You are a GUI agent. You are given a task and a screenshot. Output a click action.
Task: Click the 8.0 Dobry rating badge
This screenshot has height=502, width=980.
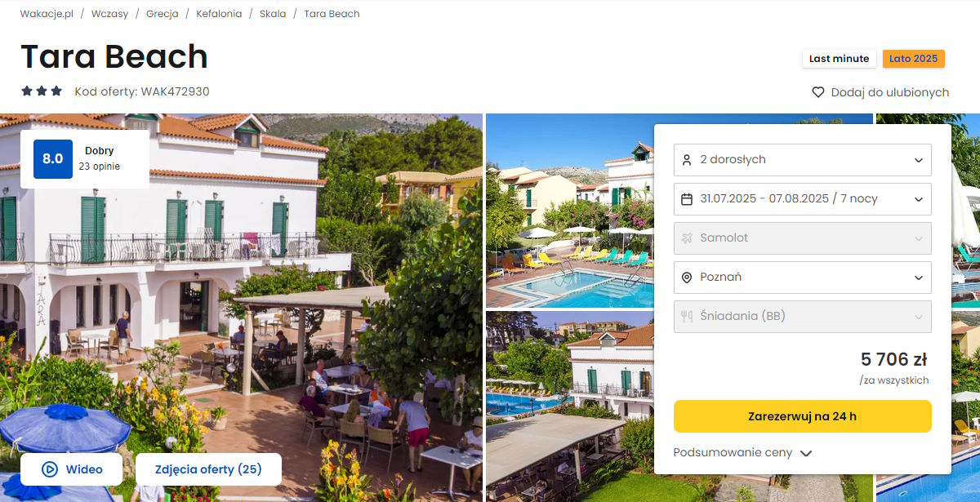point(85,159)
